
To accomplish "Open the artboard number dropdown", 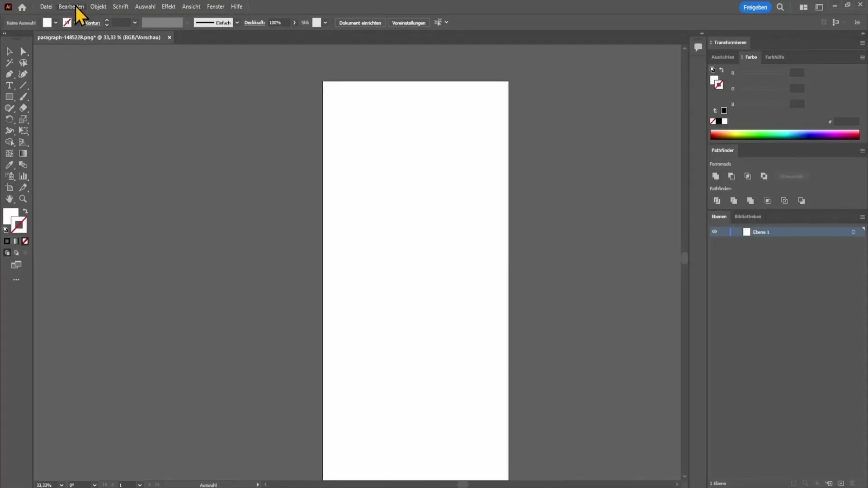I will (140, 485).
